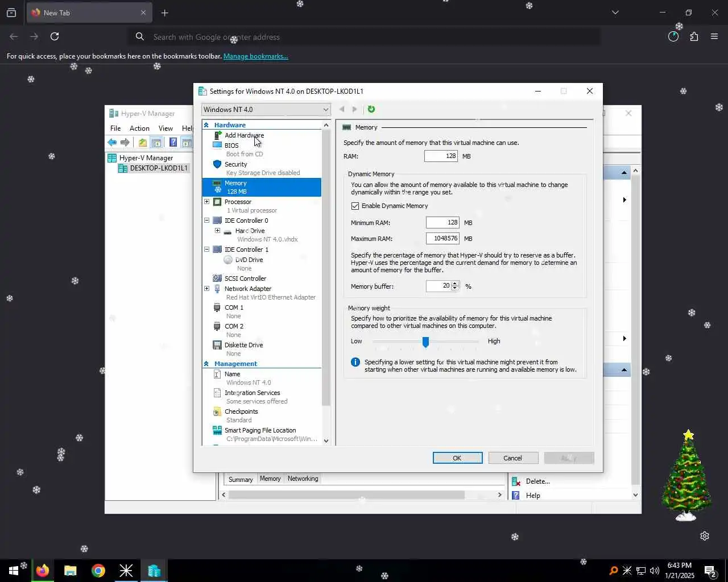This screenshot has width=728, height=582.
Task: Select the Name item under Management
Action: point(233,374)
